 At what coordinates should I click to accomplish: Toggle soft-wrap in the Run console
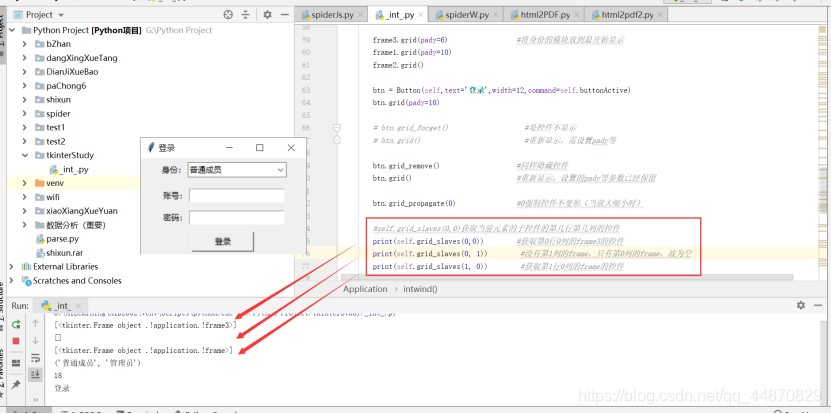36,357
